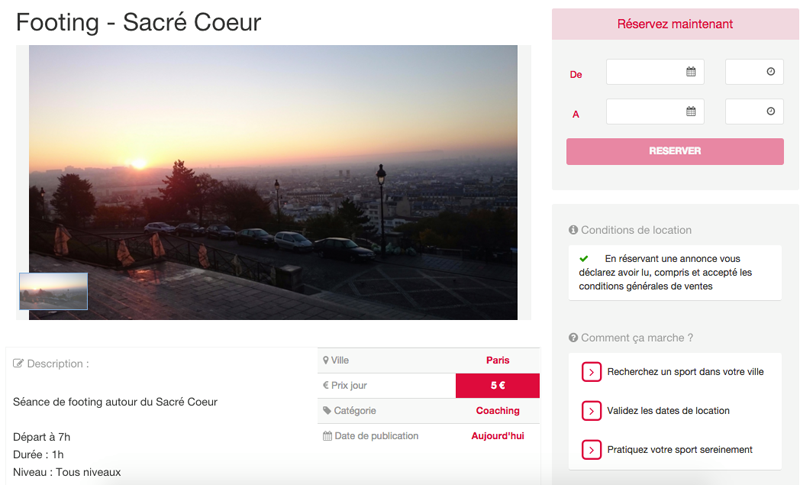Click the text Départ à 7h
The height and width of the screenshot is (485, 800).
coord(42,437)
